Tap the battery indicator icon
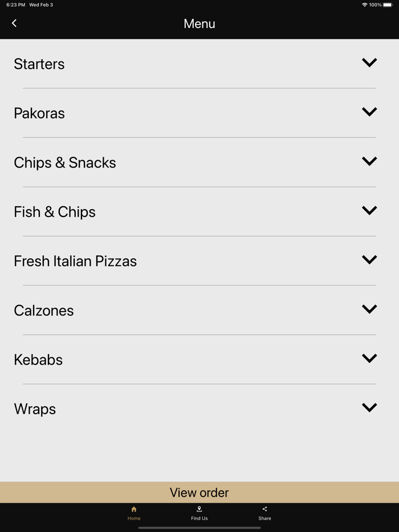Image resolution: width=399 pixels, height=532 pixels. 388,5
